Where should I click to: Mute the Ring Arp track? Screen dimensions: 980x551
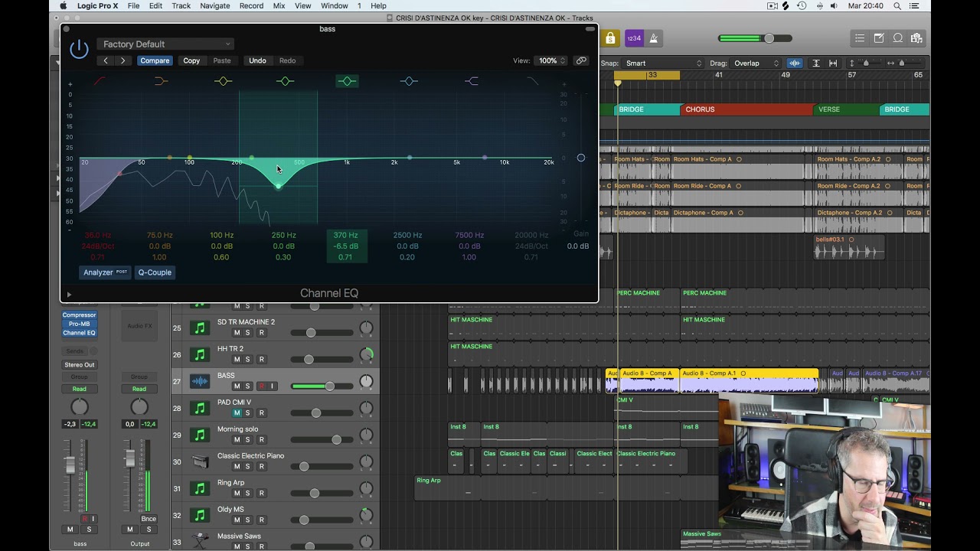237,494
